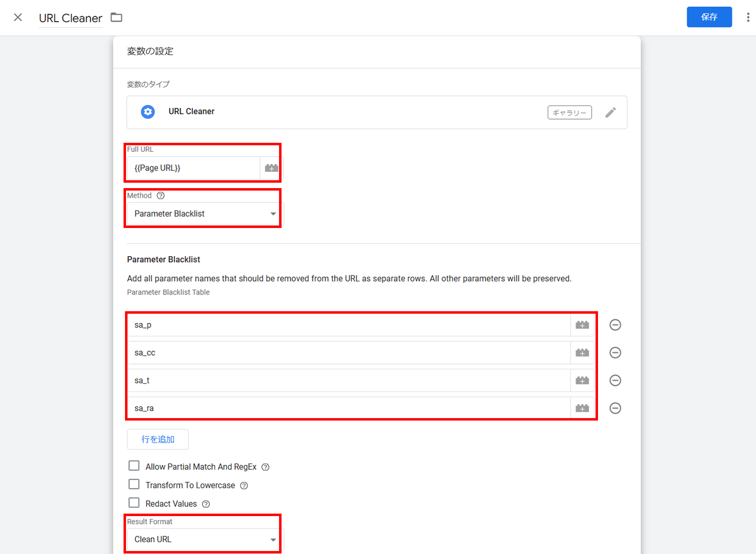This screenshot has height=554, width=756.
Task: Click the sa_p parameter text field
Action: tap(348, 325)
